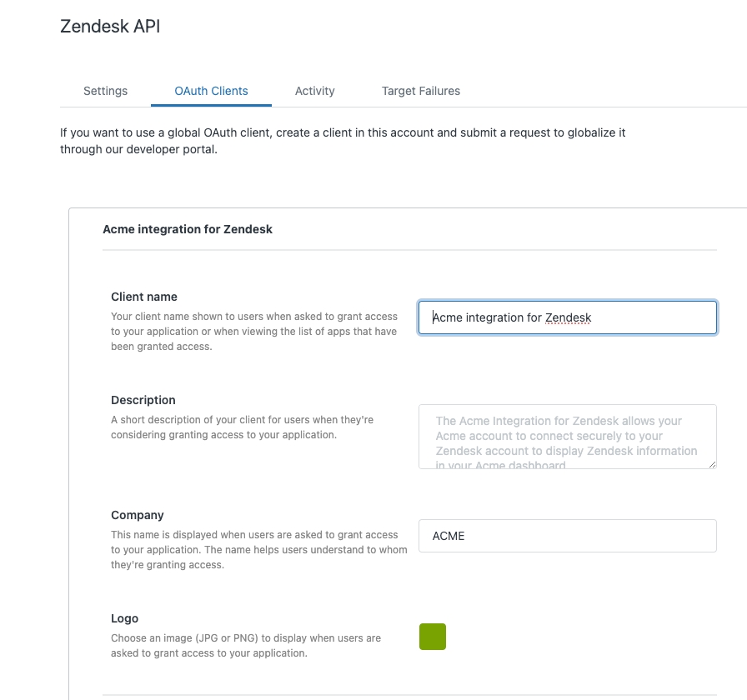The width and height of the screenshot is (747, 700).
Task: Click the bold Company label
Action: pos(138,515)
